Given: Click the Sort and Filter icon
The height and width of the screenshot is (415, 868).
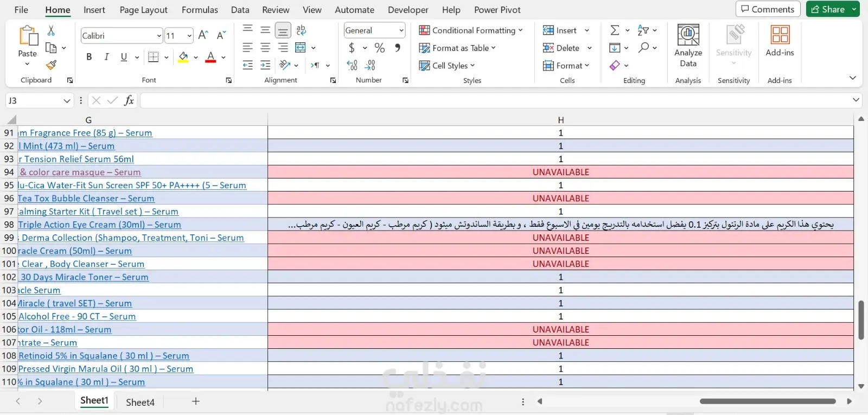Looking at the screenshot, I should [x=643, y=30].
